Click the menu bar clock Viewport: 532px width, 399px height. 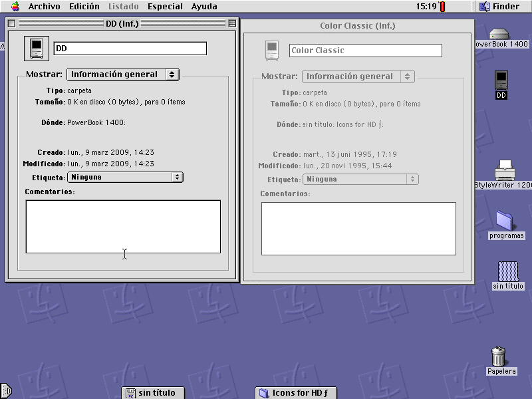point(426,6)
